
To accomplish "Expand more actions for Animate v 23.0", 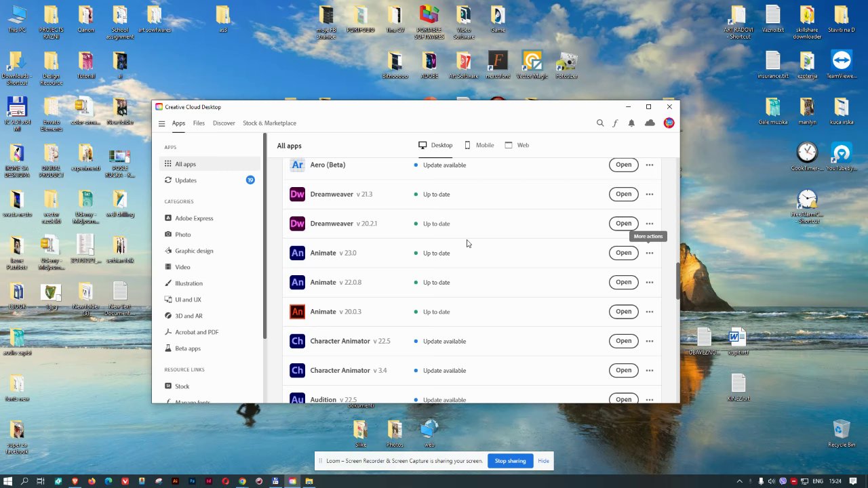I will point(650,253).
